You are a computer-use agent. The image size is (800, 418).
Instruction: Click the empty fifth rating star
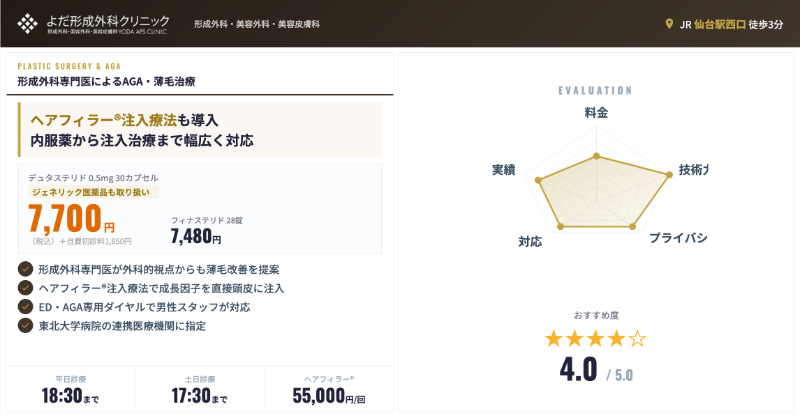[637, 338]
